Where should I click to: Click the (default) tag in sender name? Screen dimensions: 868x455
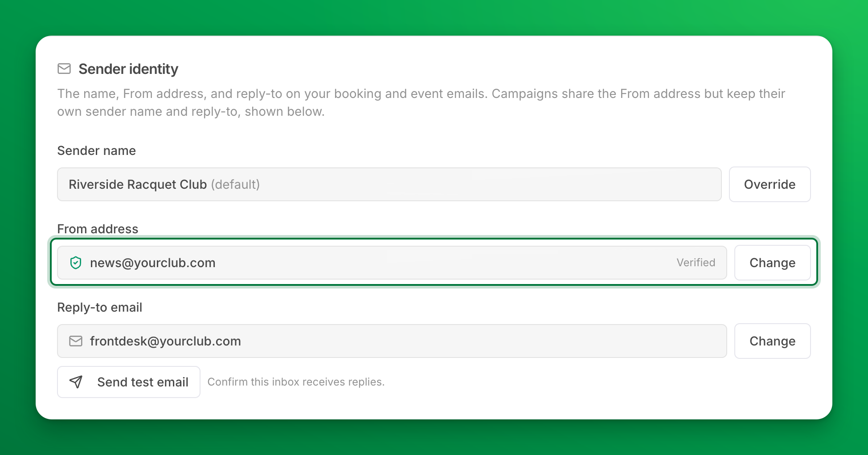tap(235, 184)
